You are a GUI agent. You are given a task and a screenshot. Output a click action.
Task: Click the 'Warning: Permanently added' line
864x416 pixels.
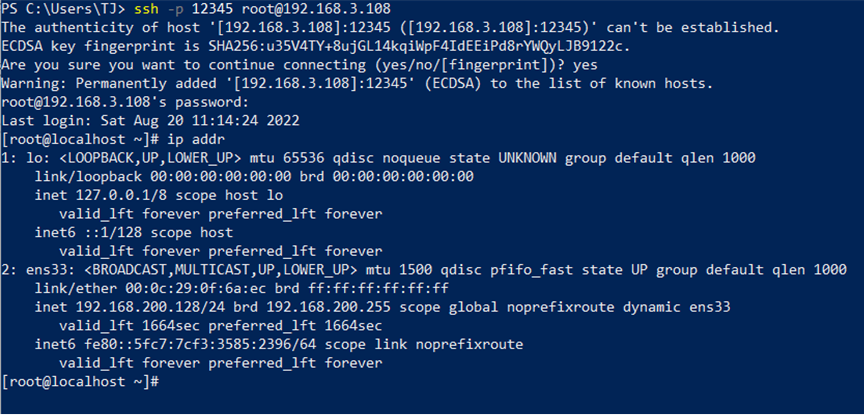pos(358,84)
